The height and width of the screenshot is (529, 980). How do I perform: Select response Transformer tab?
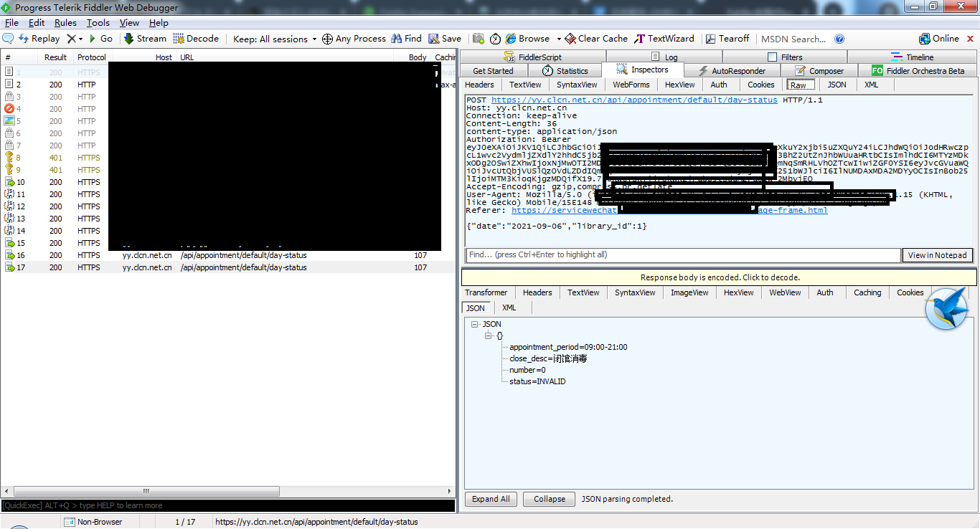coord(486,292)
